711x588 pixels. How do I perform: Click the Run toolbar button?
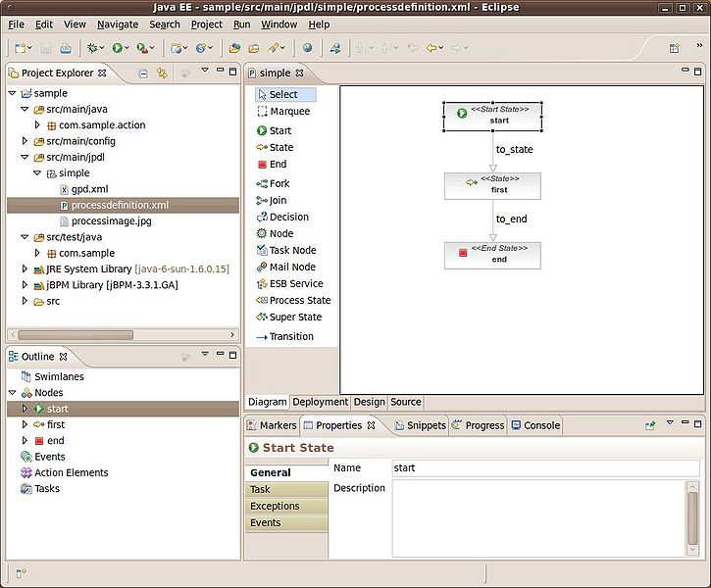[117, 48]
